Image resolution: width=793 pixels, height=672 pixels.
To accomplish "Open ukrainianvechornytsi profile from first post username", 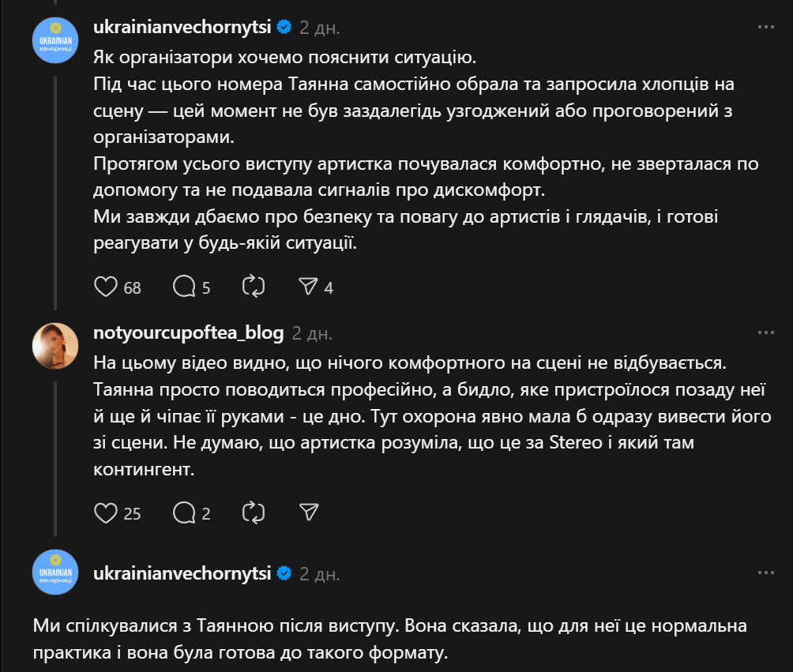I will click(x=182, y=27).
